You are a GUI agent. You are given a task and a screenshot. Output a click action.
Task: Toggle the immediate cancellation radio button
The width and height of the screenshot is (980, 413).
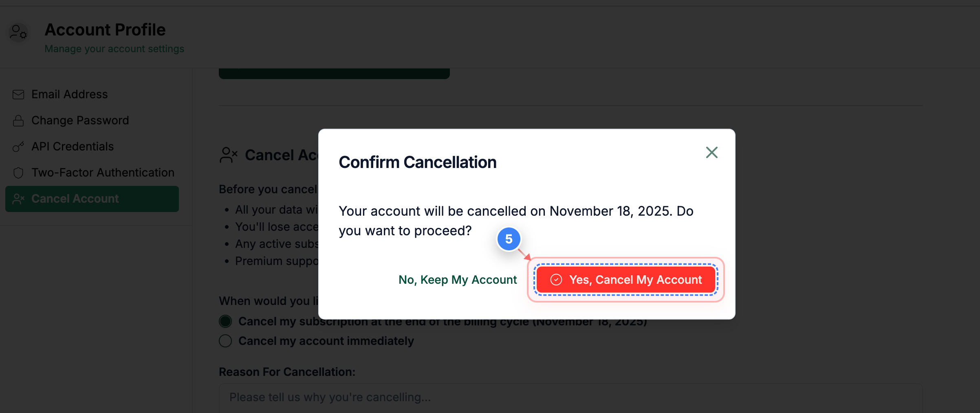pyautogui.click(x=225, y=341)
